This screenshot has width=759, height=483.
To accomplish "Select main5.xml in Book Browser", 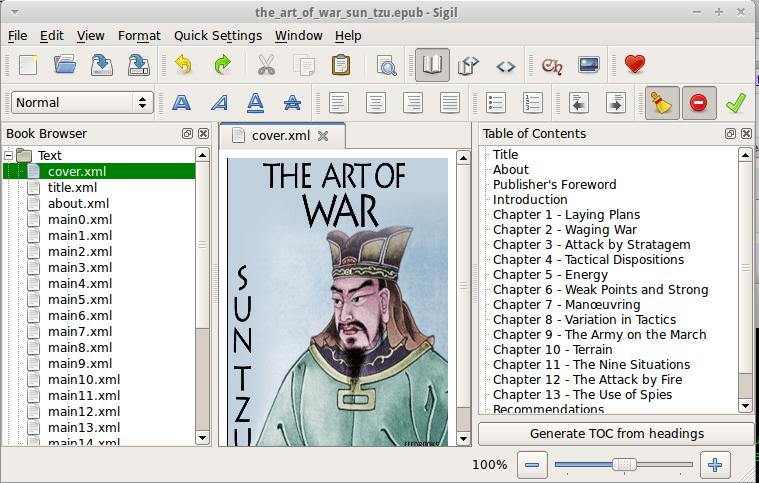I will coord(80,299).
